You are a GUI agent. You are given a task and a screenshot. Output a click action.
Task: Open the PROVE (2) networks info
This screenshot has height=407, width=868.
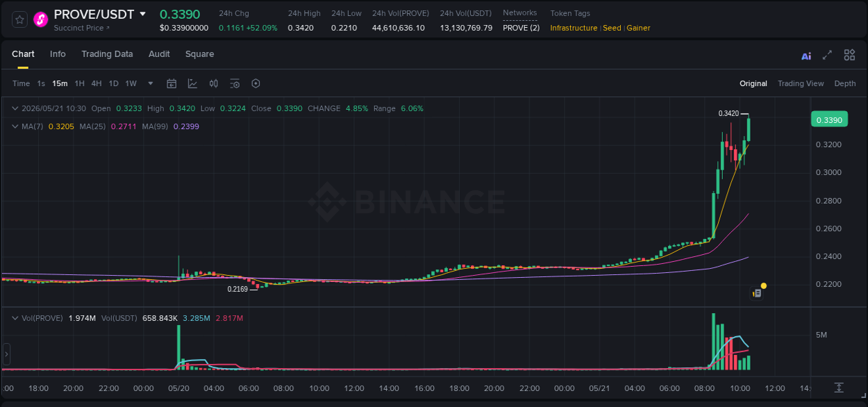(521, 28)
